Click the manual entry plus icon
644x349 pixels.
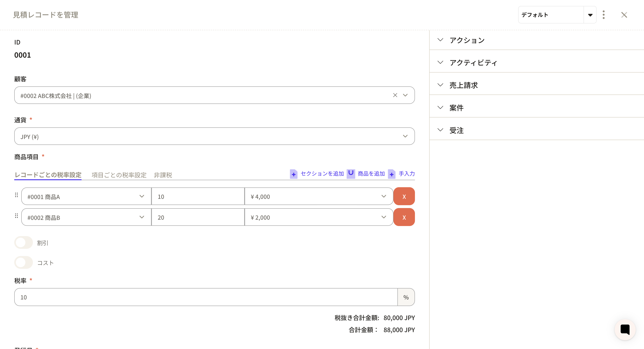coord(391,174)
